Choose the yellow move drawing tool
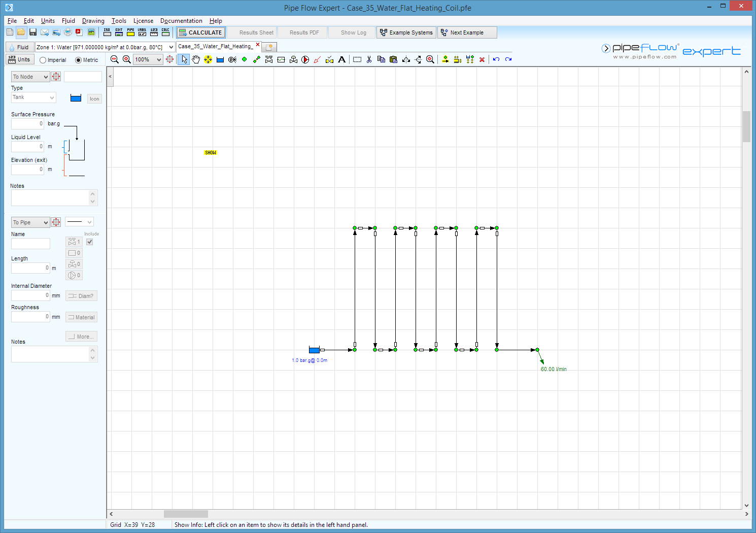756x533 pixels. click(x=208, y=59)
